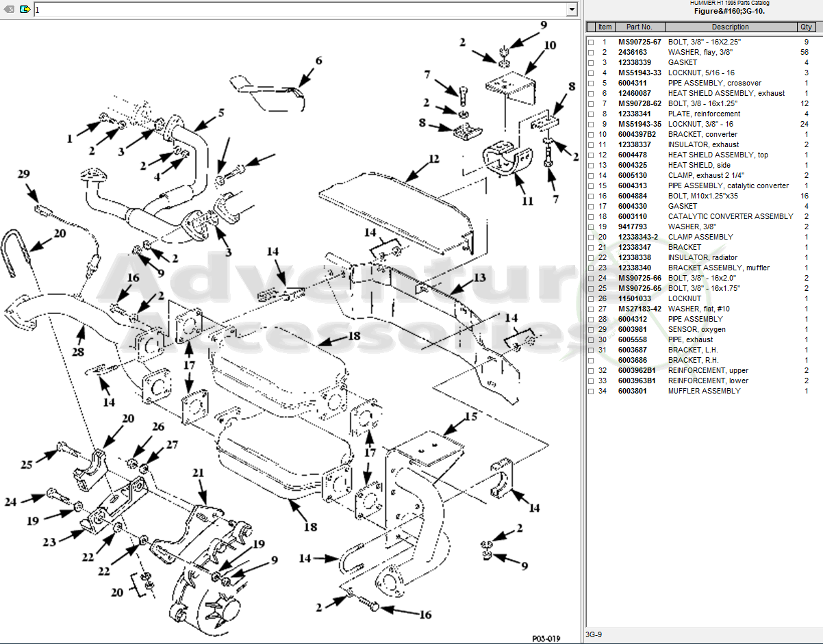
Task: Open the page selector dropdown arrow
Action: point(571,10)
